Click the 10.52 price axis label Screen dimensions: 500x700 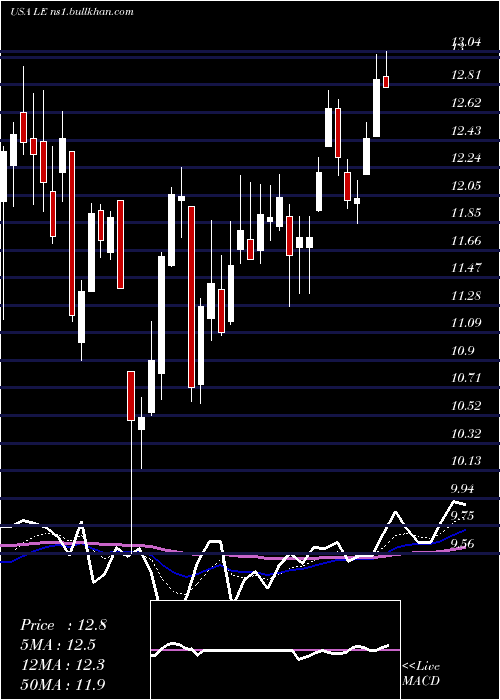[x=466, y=406]
